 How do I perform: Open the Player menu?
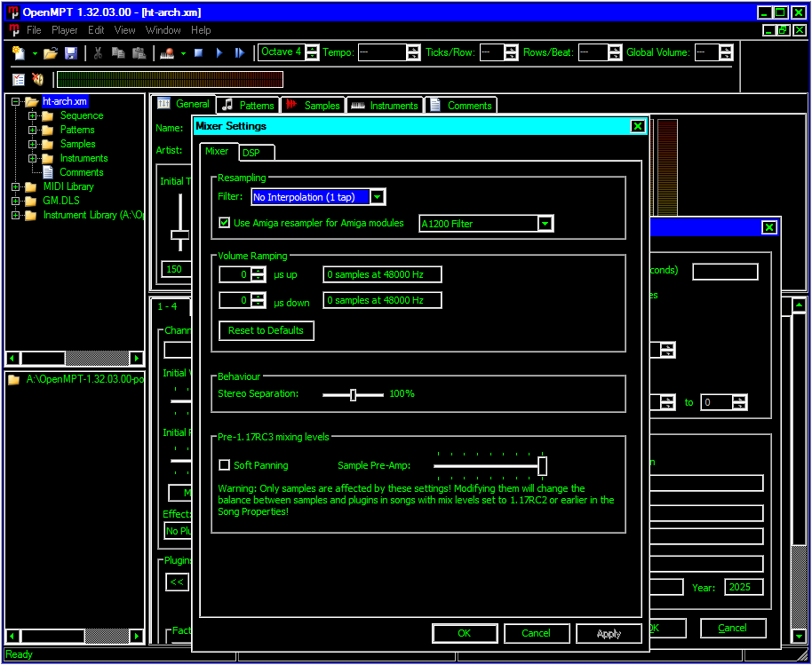(x=65, y=30)
